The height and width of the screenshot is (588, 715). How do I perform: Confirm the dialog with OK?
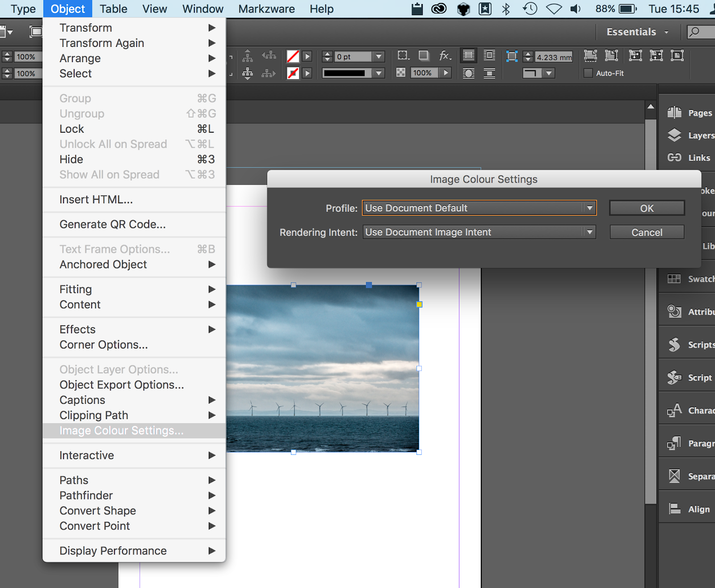pos(647,208)
